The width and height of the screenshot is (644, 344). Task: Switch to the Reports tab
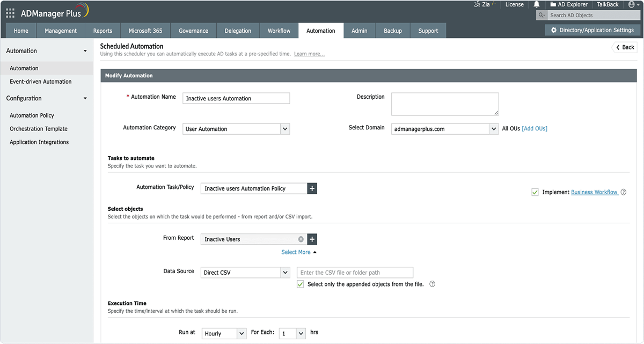[x=103, y=31]
